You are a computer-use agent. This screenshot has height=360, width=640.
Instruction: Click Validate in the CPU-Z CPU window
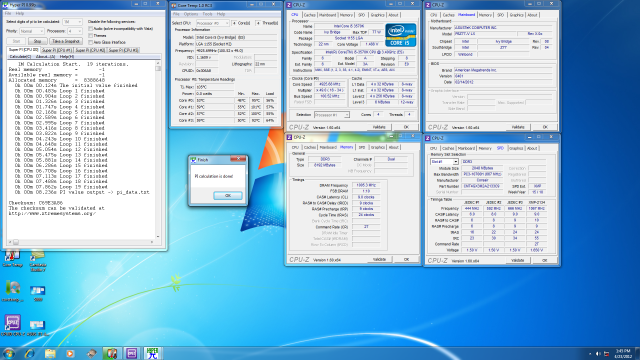[x=379, y=127]
